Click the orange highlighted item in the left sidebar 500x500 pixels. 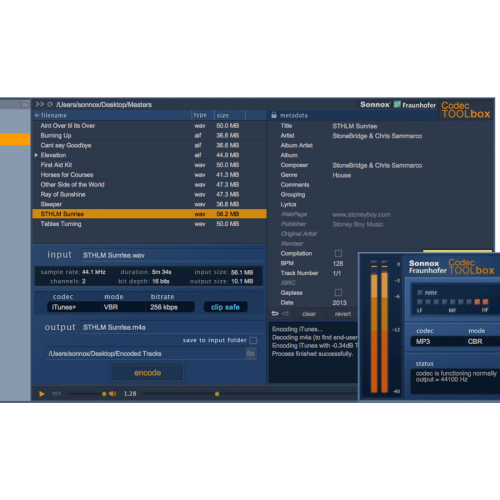click(15, 139)
